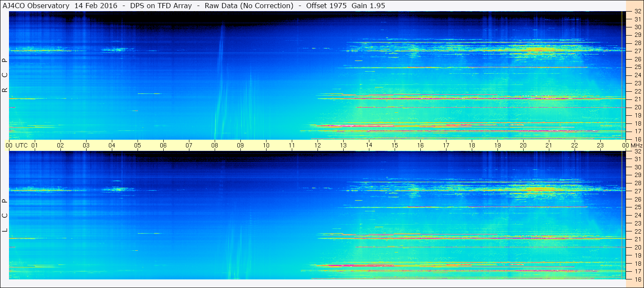Select the 02 hour marker

[x=60, y=145]
